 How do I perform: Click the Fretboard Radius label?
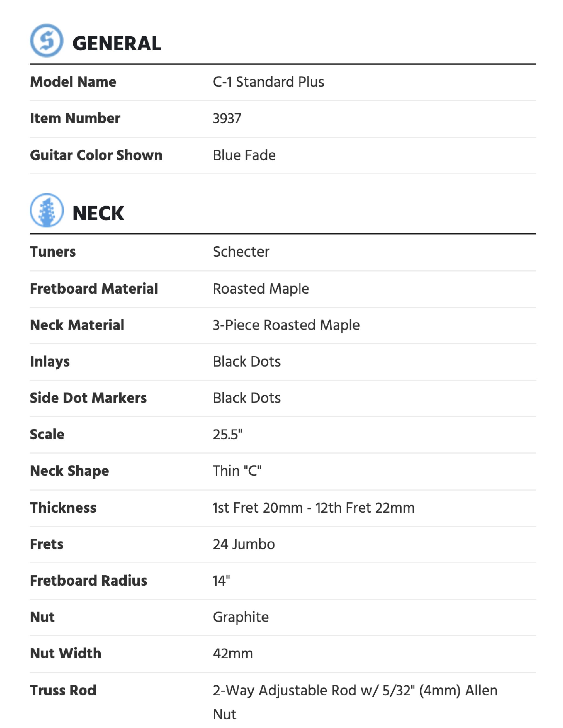click(x=88, y=581)
